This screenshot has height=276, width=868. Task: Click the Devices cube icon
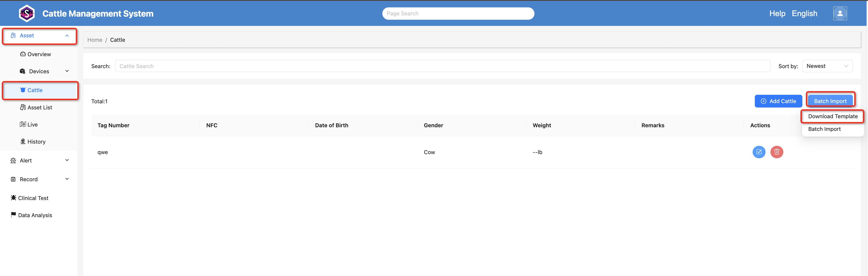click(x=23, y=71)
